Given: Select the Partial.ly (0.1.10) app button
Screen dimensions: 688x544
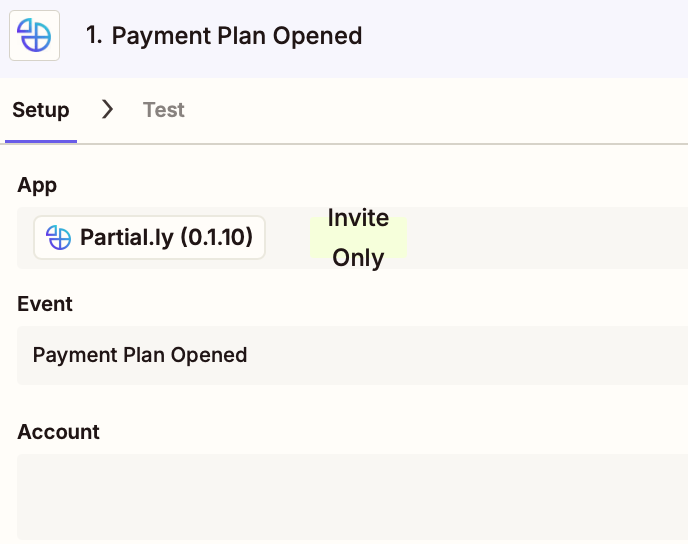Looking at the screenshot, I should pyautogui.click(x=150, y=238).
